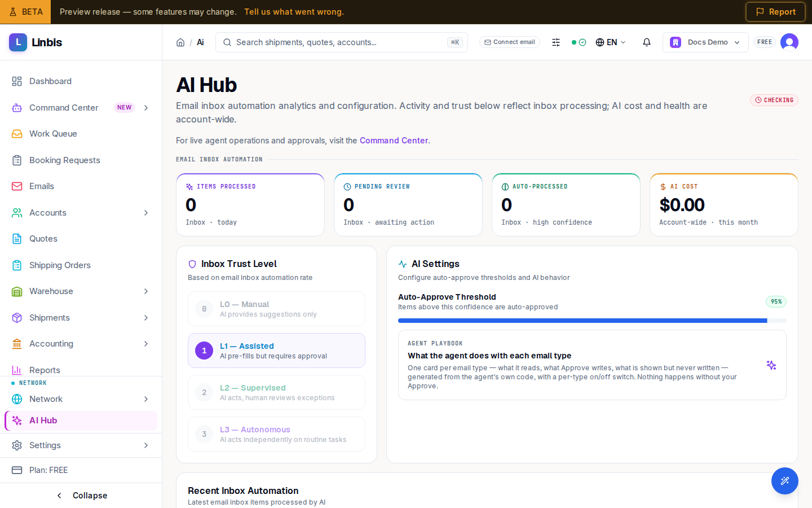This screenshot has height=508, width=812.
Task: Navigate to Quotes
Action: pos(81,239)
